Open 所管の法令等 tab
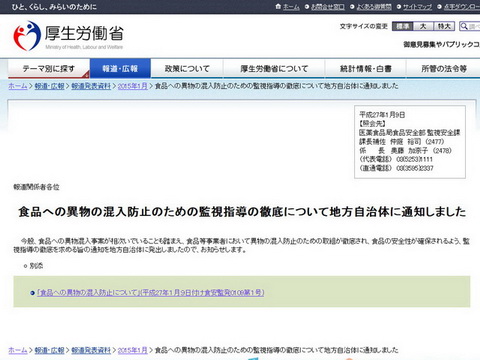 pyautogui.click(x=443, y=69)
